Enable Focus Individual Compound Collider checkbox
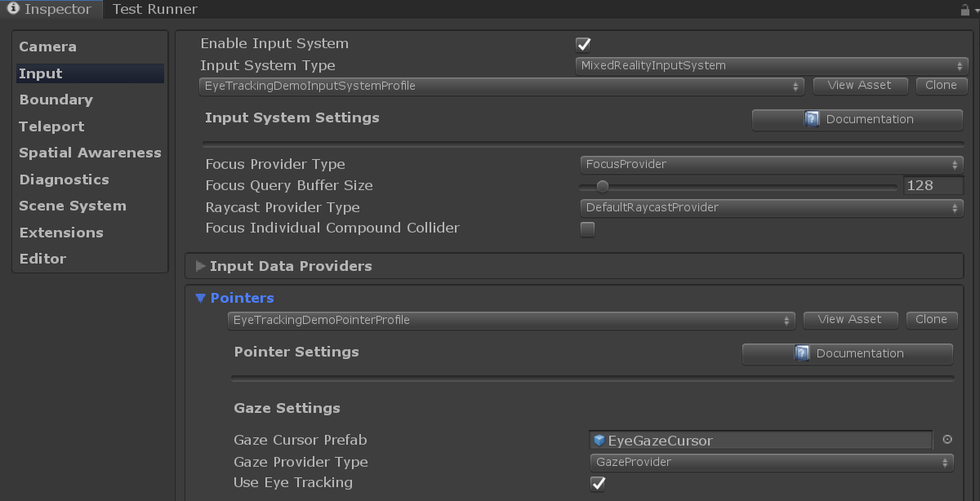The width and height of the screenshot is (980, 501). click(587, 229)
